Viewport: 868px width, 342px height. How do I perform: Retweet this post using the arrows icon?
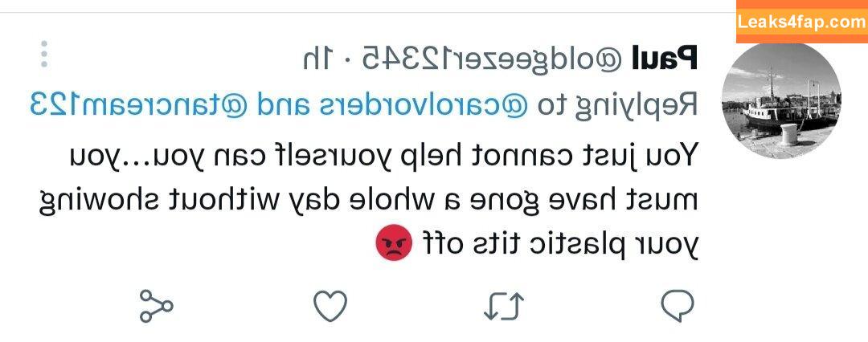coord(504,306)
